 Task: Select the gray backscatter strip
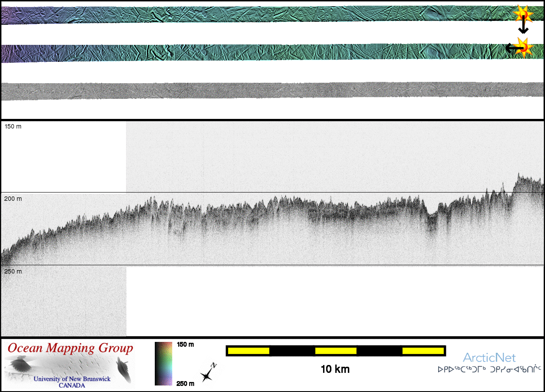[x=262, y=91]
